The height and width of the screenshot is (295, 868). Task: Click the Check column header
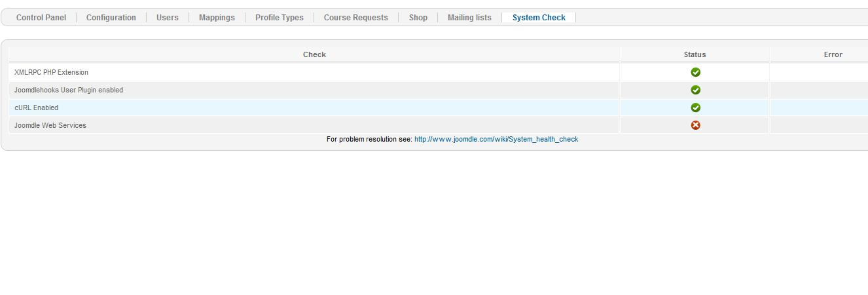click(x=314, y=54)
